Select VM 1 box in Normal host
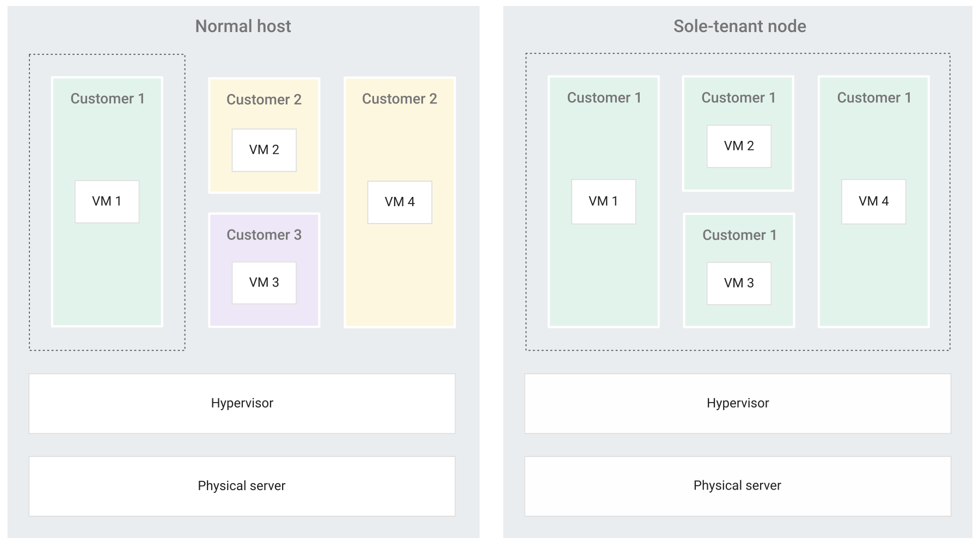980x544 pixels. point(107,201)
